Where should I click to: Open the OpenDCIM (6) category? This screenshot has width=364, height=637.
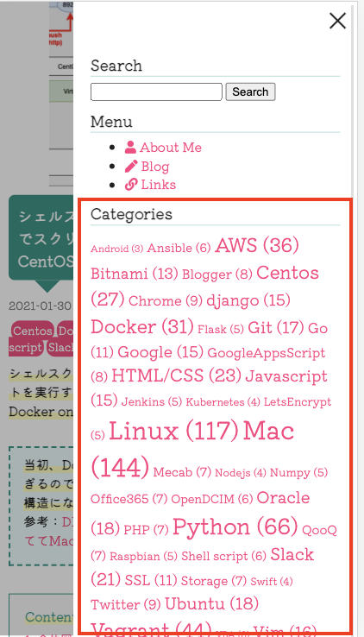pos(212,499)
